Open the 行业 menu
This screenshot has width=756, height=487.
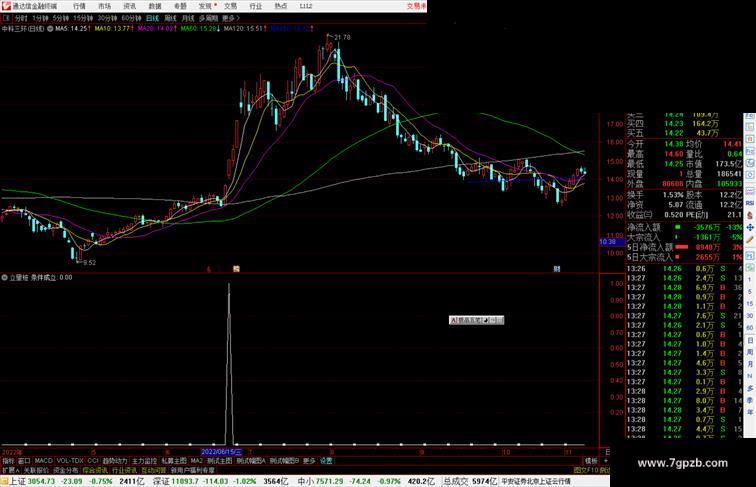pyautogui.click(x=256, y=6)
